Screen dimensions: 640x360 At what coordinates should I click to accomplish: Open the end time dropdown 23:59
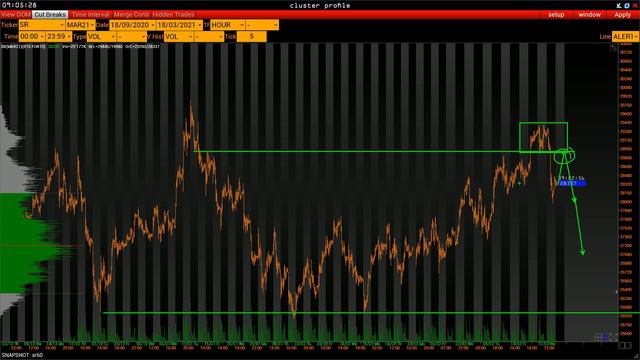(x=59, y=36)
